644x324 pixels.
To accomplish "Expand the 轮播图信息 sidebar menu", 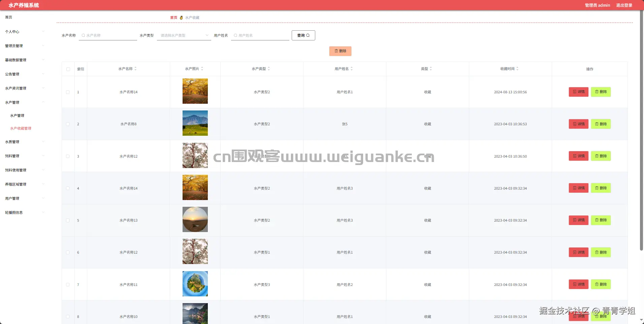I will (25, 213).
